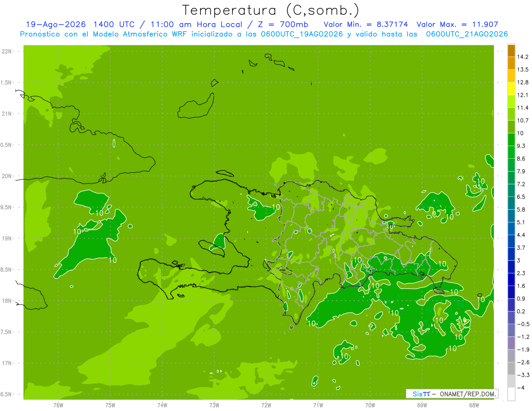
Task: Pick the gray swatch between -3.3 and -2.6
Action: (x=511, y=368)
